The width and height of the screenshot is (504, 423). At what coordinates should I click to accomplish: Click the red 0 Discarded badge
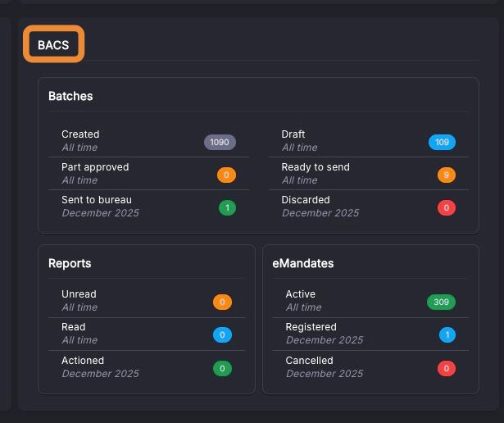(x=447, y=207)
